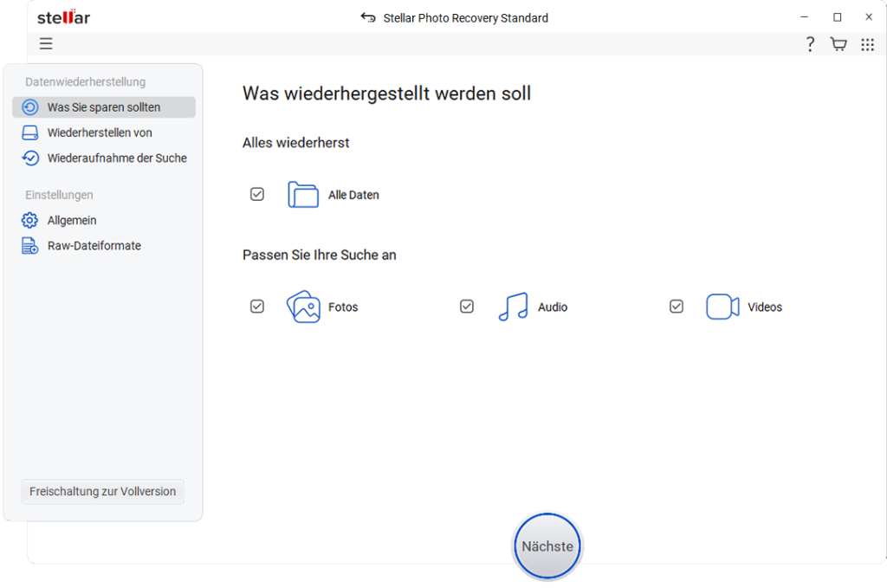Open Raw-Dateiformate settings

94,246
